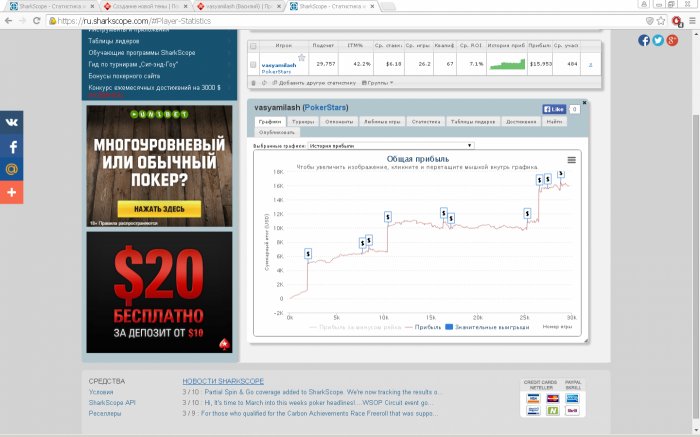Reload the page with the refresh icon
The width and height of the screenshot is (700, 437).
tap(37, 21)
